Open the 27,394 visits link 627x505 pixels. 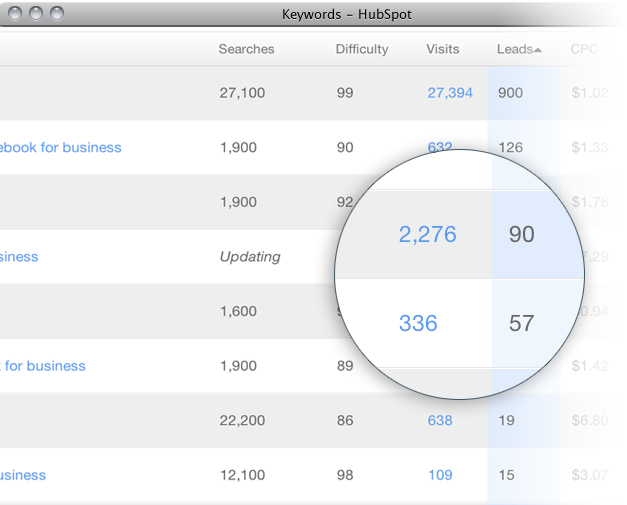click(x=450, y=93)
